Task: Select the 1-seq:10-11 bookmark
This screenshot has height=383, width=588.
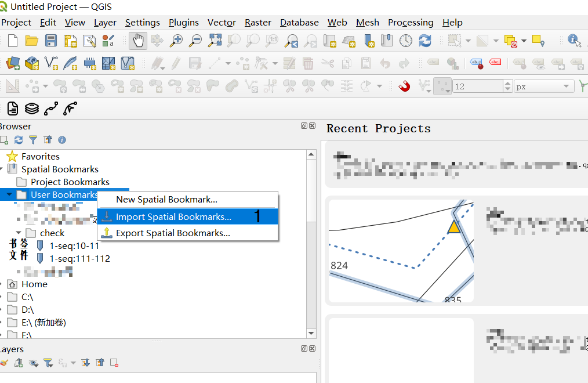Action: 74,245
